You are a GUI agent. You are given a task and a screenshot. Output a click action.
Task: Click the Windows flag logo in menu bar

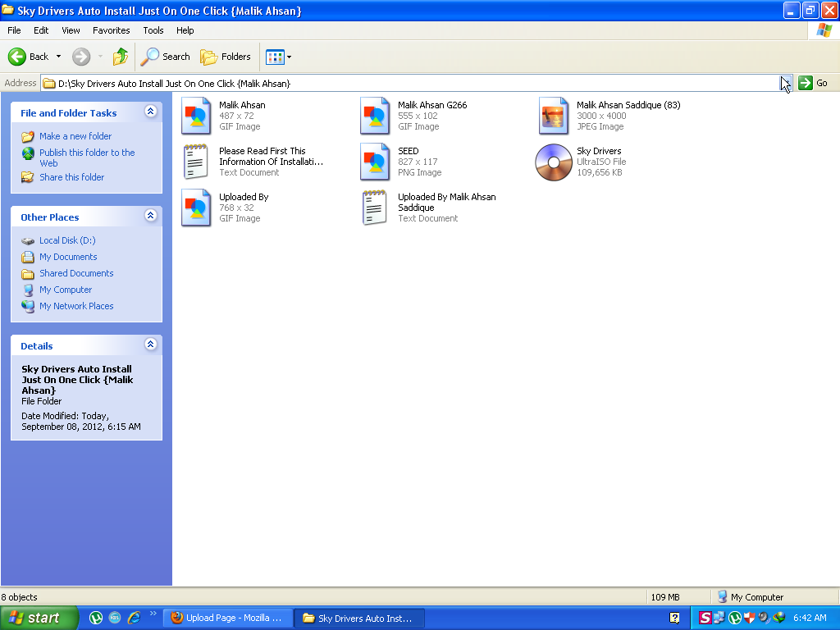click(x=824, y=30)
